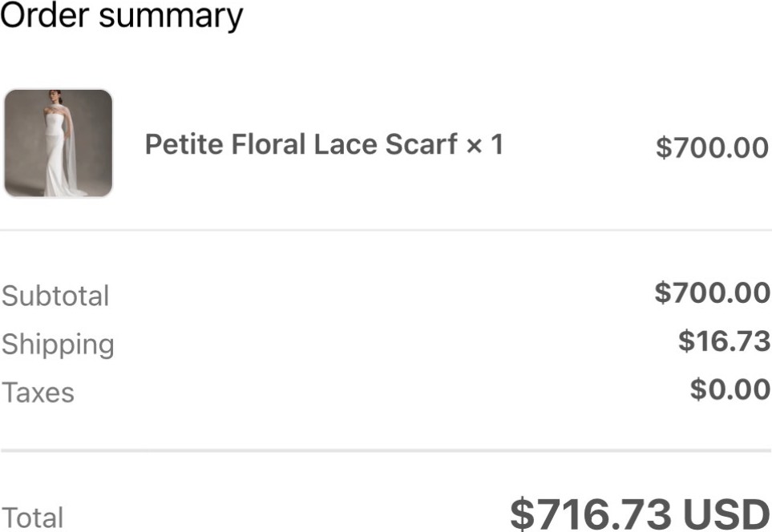The width and height of the screenshot is (772, 532).
Task: Select the $716.73 total figure
Action: (592, 514)
